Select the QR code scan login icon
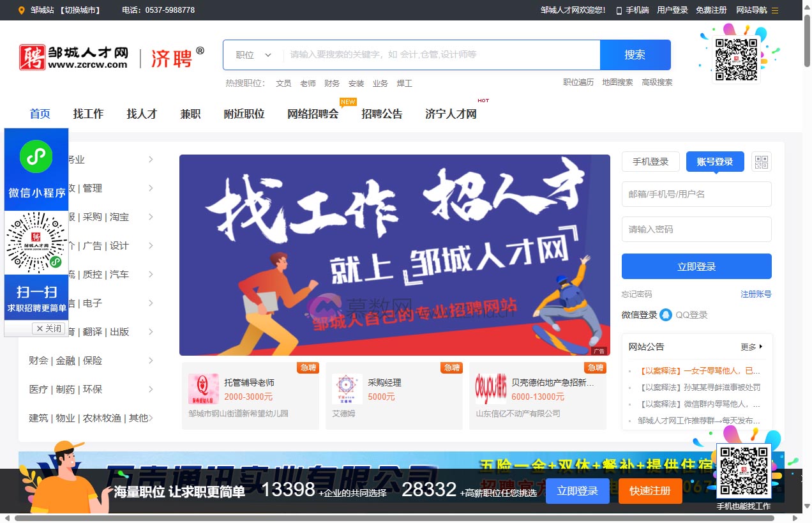Image resolution: width=812 pixels, height=523 pixels. pos(761,162)
